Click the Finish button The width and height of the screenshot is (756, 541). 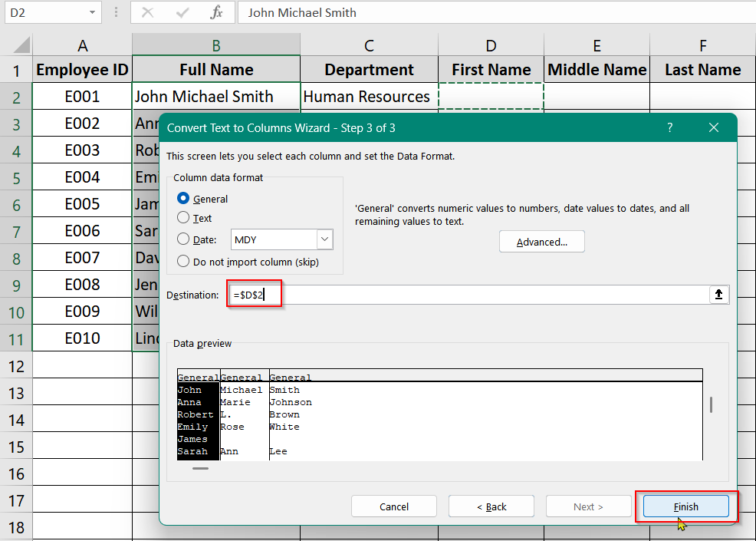685,506
